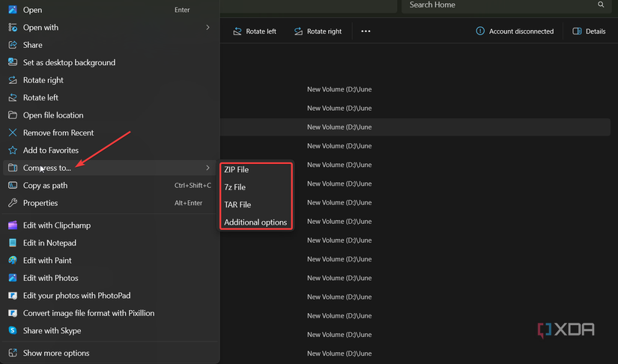Pick TAR File in the submenu
The width and height of the screenshot is (618, 364).
[x=237, y=204]
